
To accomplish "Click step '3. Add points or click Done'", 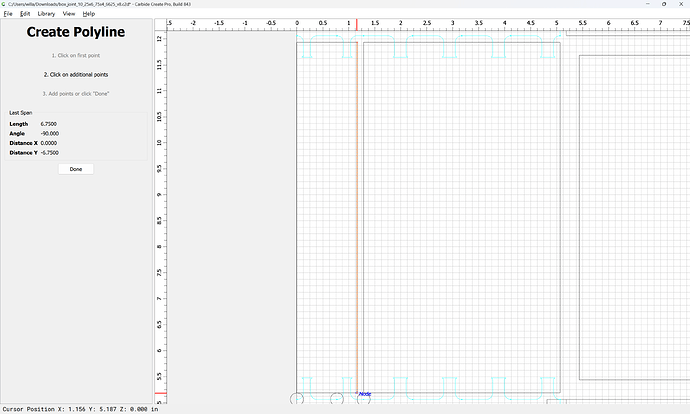I will pos(76,94).
